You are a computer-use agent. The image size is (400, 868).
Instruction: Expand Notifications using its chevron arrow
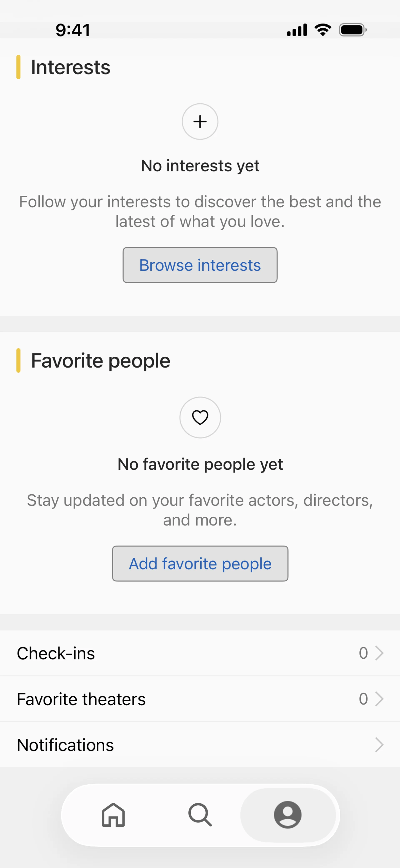pyautogui.click(x=379, y=745)
